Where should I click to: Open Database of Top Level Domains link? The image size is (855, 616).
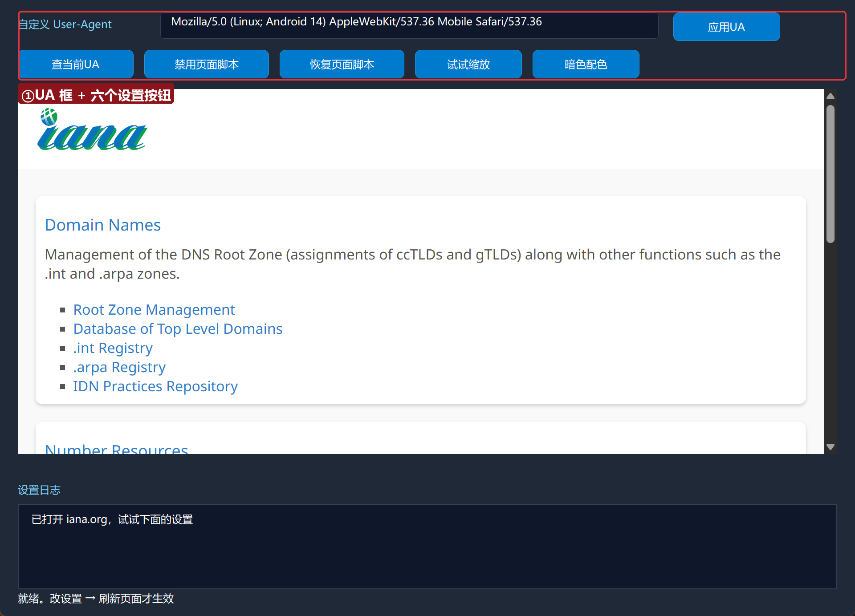tap(178, 328)
